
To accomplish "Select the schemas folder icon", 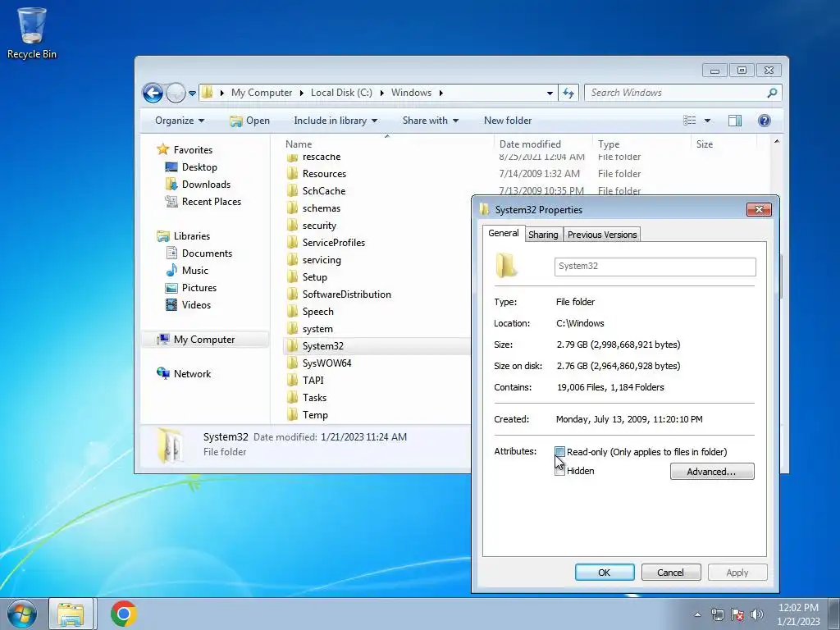I will (x=293, y=208).
